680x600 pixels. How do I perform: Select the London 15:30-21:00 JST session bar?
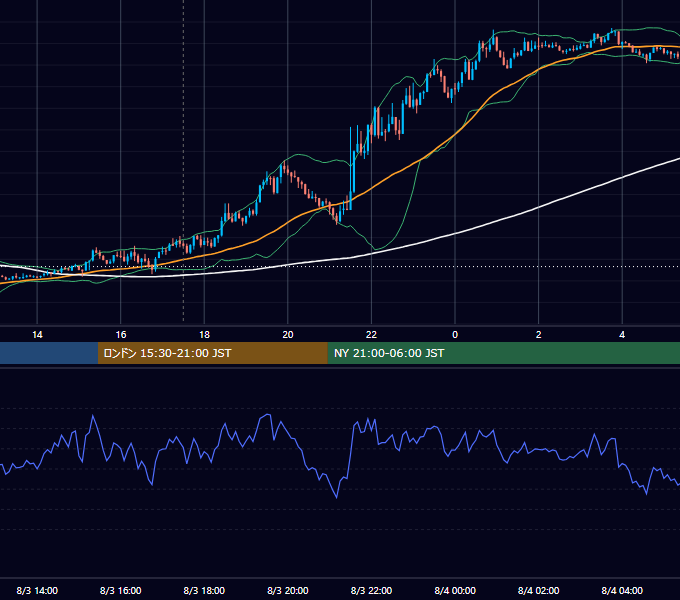pyautogui.click(x=212, y=353)
